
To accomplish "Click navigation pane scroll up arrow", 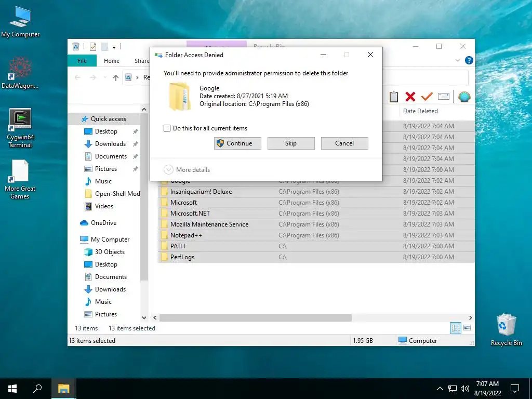I will pyautogui.click(x=144, y=109).
